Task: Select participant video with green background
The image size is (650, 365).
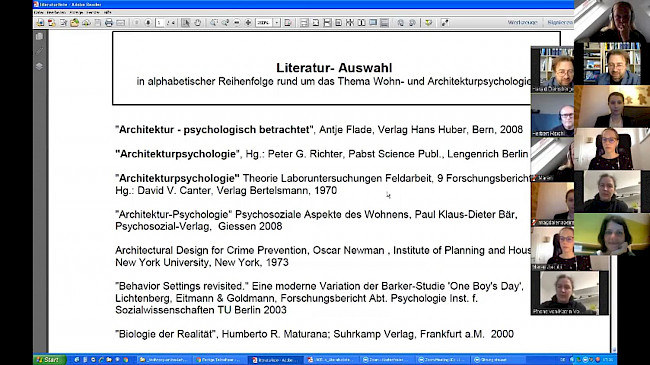Action: 612,234
